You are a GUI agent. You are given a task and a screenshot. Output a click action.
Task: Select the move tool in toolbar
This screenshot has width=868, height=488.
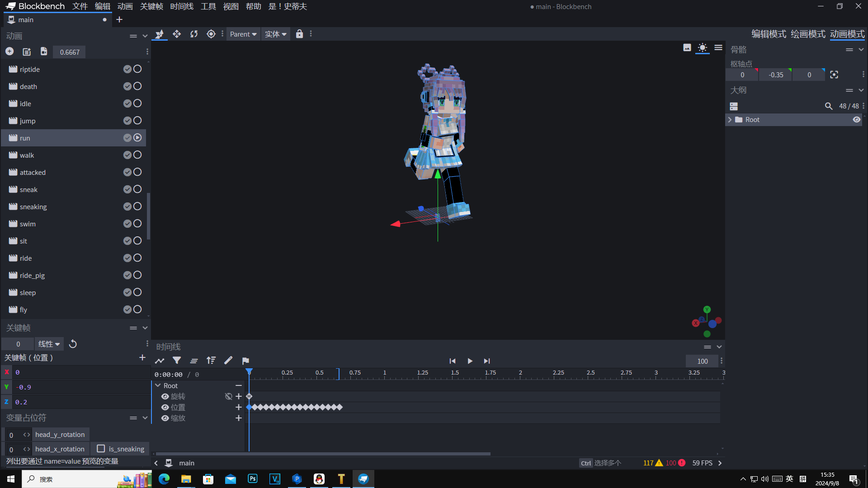coord(177,34)
